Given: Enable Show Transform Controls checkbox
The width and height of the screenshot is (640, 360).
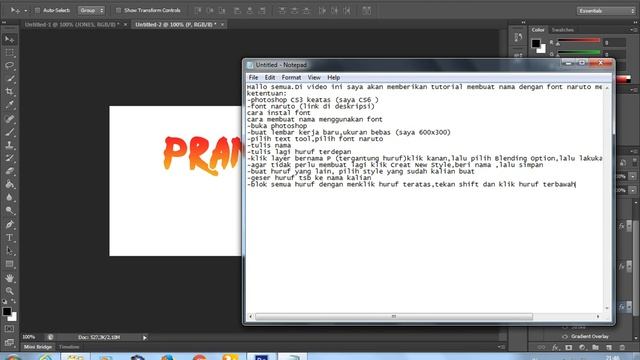Looking at the screenshot, I should (118, 10).
